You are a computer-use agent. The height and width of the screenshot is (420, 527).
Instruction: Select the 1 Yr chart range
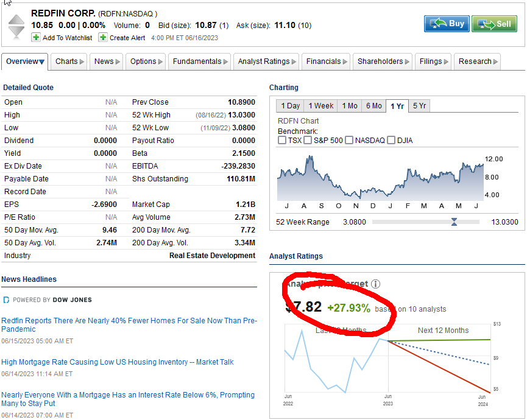click(397, 106)
